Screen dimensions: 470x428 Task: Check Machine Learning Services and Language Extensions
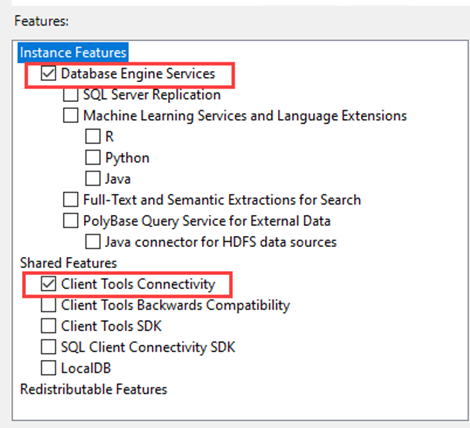[x=71, y=115]
